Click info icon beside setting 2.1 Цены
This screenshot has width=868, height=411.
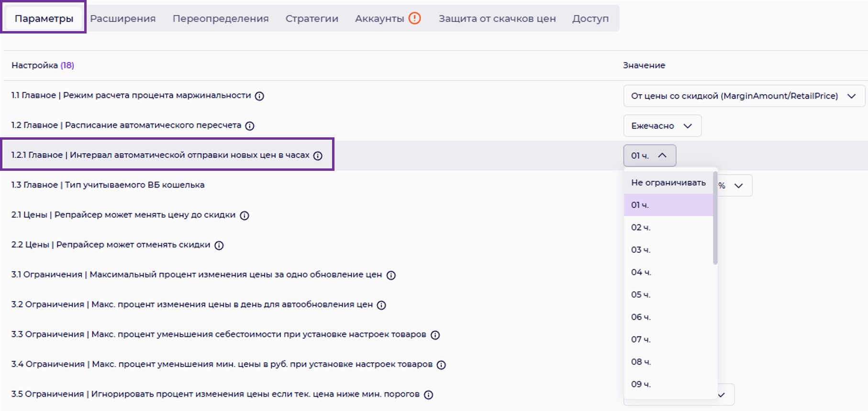245,215
